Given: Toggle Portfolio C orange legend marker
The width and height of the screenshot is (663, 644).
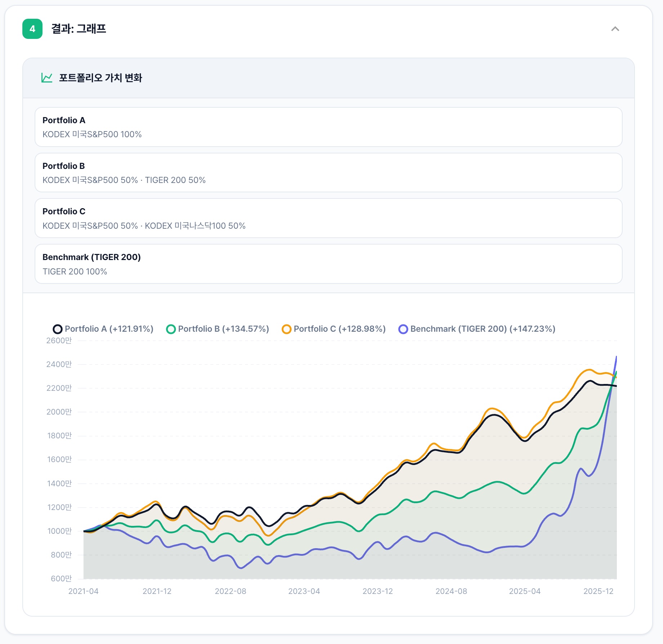Looking at the screenshot, I should coord(286,329).
